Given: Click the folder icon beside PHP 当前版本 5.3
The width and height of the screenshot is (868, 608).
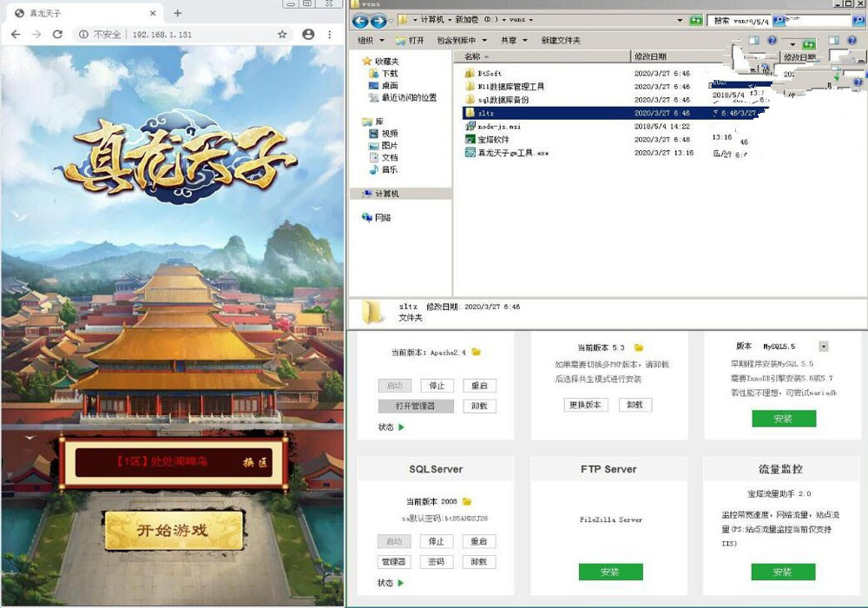Looking at the screenshot, I should [x=639, y=347].
